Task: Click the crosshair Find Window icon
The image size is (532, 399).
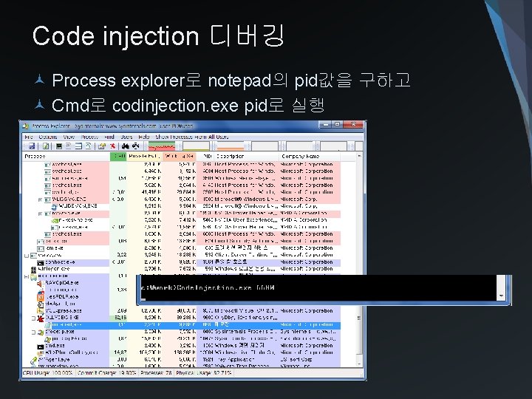Action: [x=136, y=146]
